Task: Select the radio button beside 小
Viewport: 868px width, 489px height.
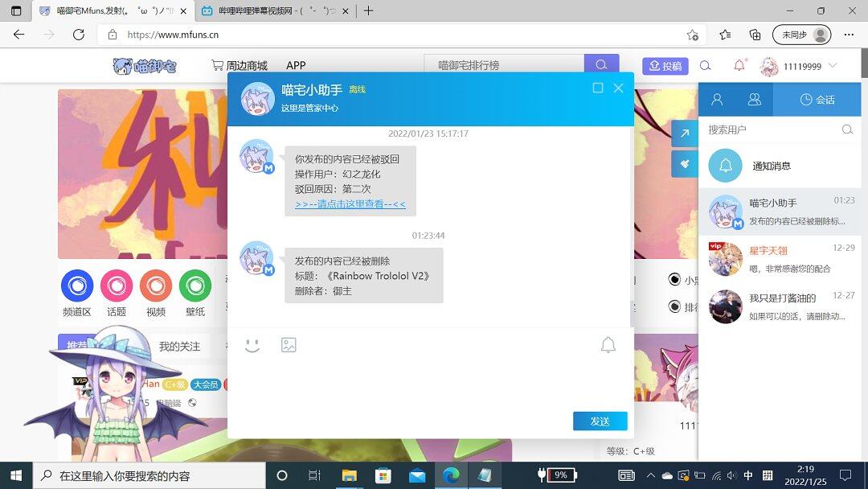Action: point(674,280)
